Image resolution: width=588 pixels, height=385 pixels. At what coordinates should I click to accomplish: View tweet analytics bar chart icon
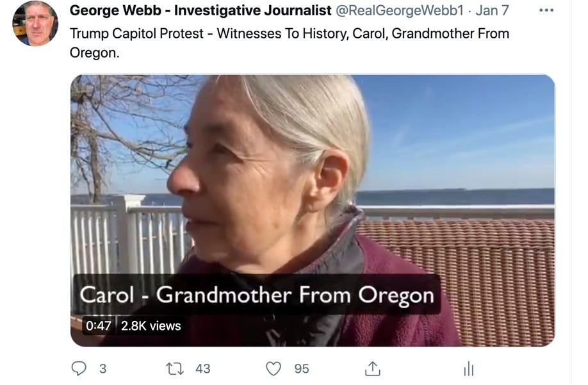[x=469, y=368]
